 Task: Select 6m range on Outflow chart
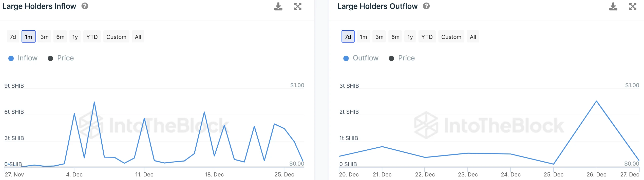[x=395, y=37]
